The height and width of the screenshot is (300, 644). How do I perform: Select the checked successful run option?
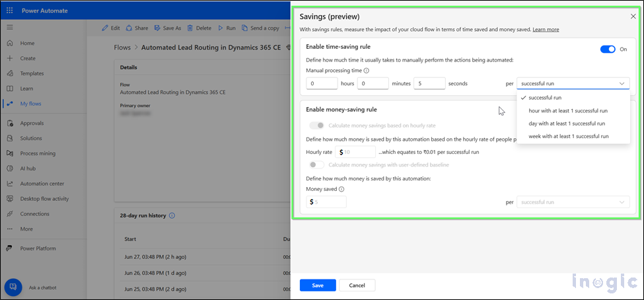point(573,98)
